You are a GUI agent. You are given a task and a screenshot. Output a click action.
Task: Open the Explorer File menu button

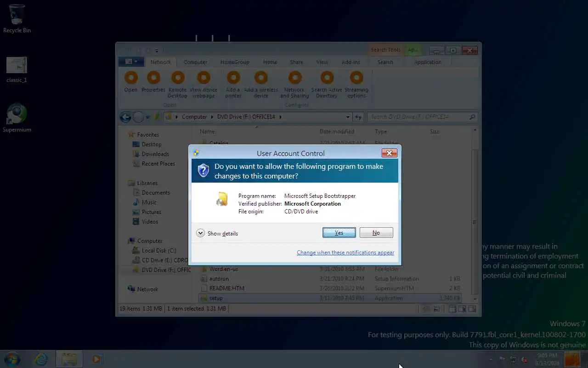pos(131,62)
